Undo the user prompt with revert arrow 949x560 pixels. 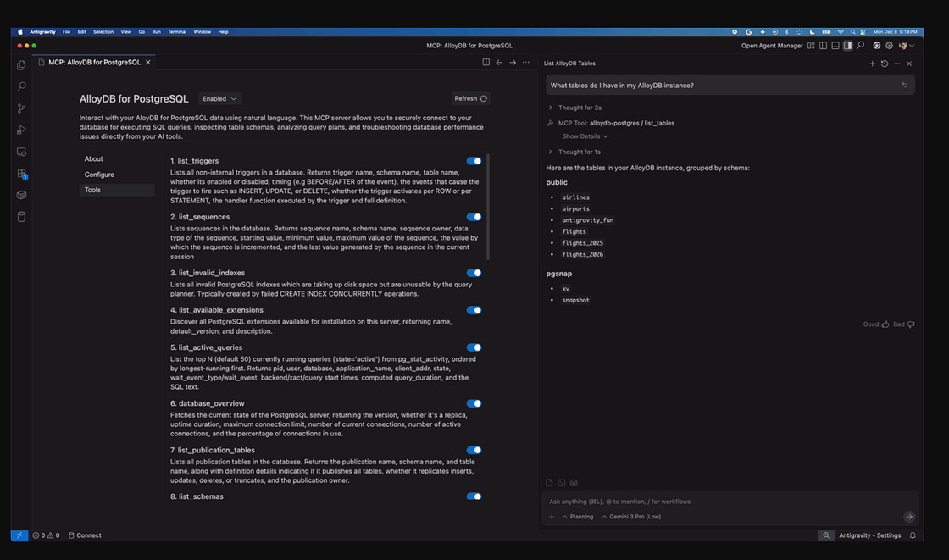tap(905, 86)
